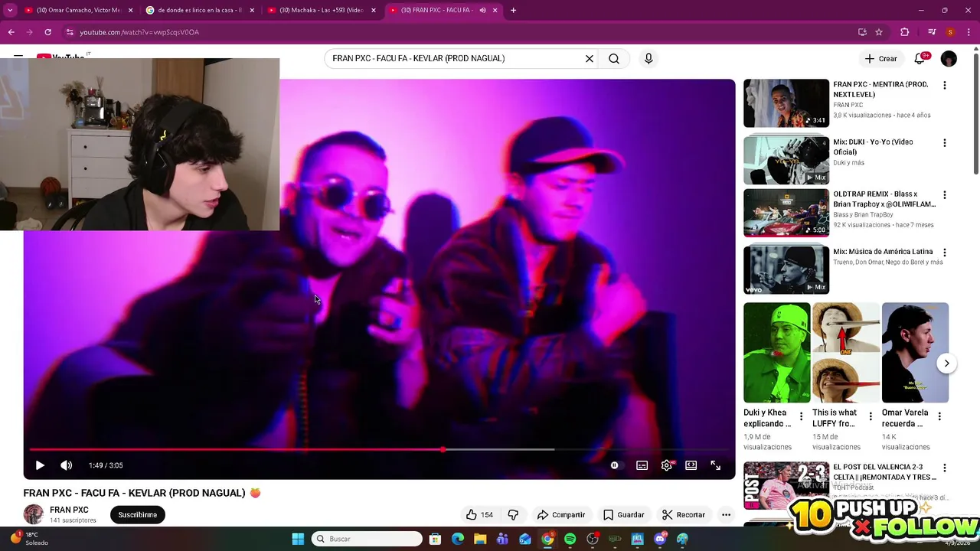Open FRAN PXC channel avatar
This screenshot has width=980, height=551.
point(34,515)
